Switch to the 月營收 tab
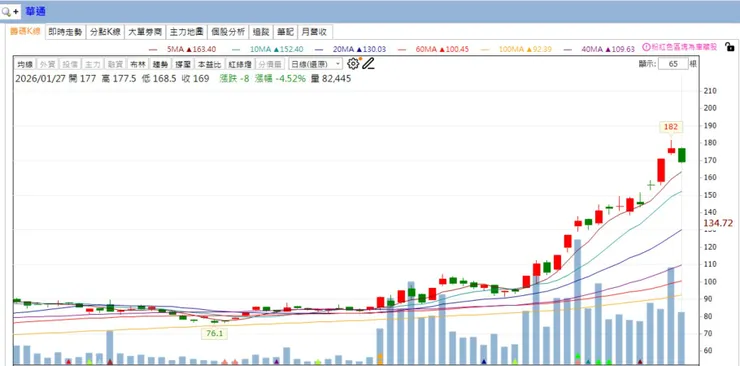This screenshot has height=366, width=740. coord(315,32)
